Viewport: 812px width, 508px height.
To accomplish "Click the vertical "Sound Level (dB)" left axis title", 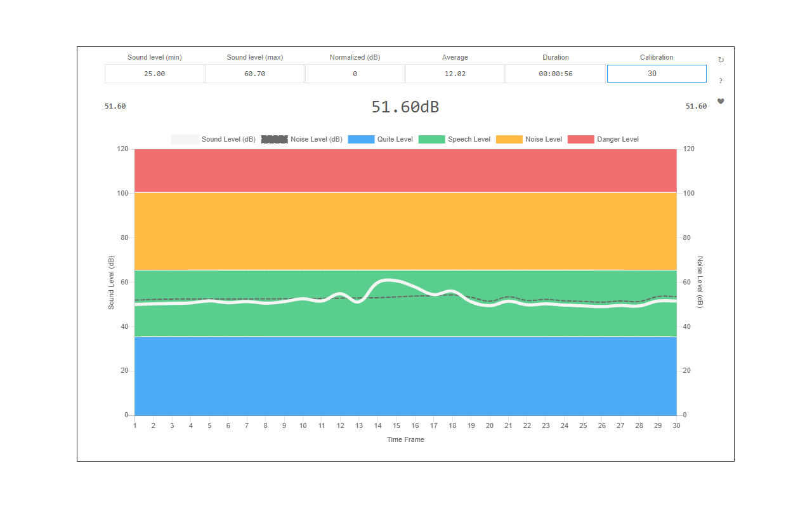I will point(111,283).
